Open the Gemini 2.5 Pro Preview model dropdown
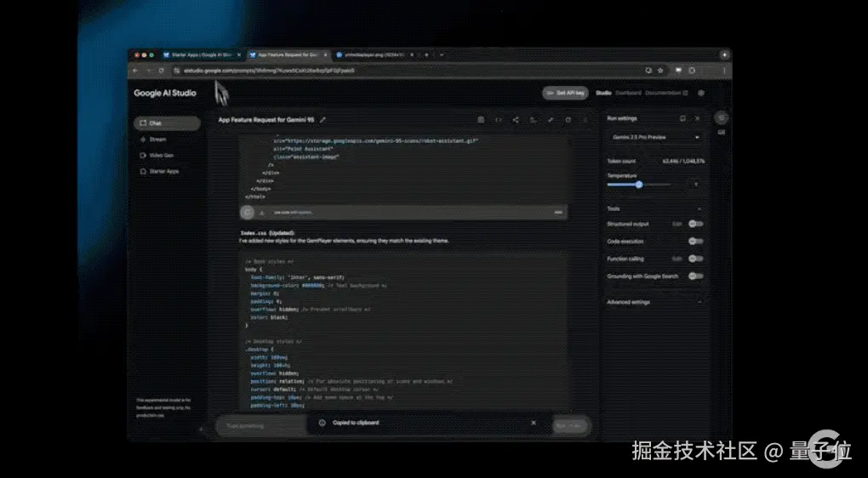 coord(655,137)
